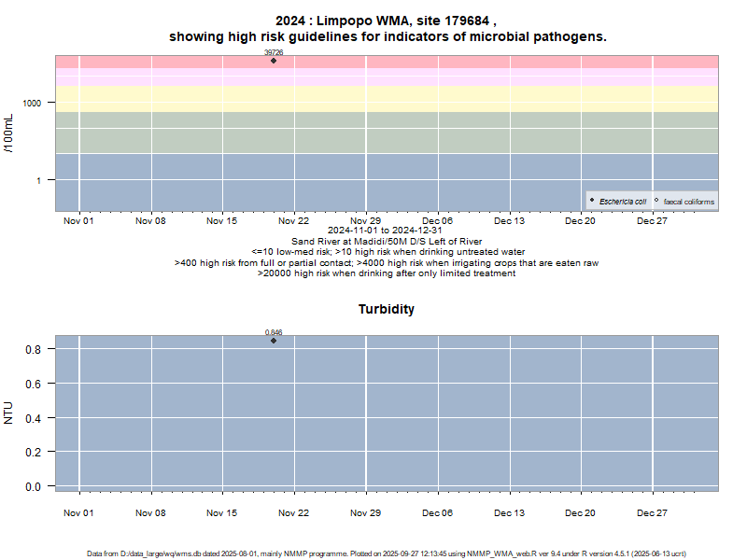Click the turbidity data point diamond marker
This screenshot has width=747, height=560.
click(x=274, y=341)
